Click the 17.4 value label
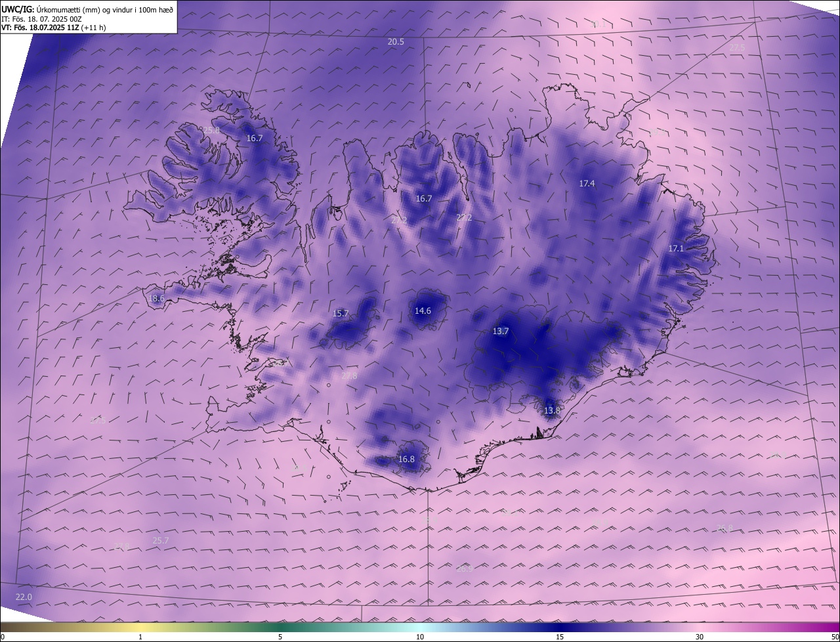840x642 pixels. pos(587,183)
